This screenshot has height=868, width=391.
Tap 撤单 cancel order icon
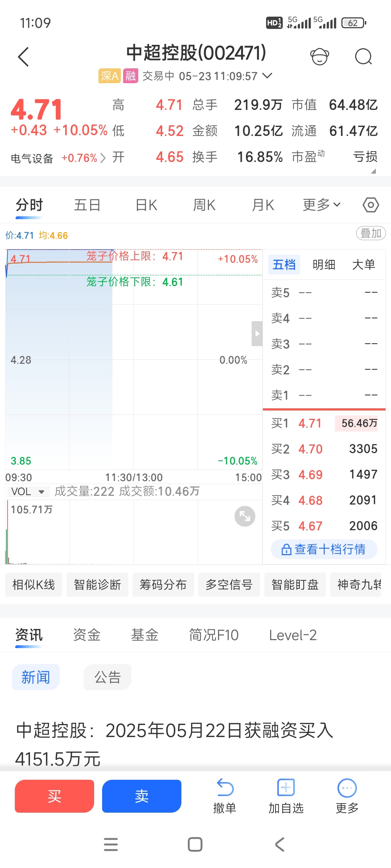tap(225, 796)
